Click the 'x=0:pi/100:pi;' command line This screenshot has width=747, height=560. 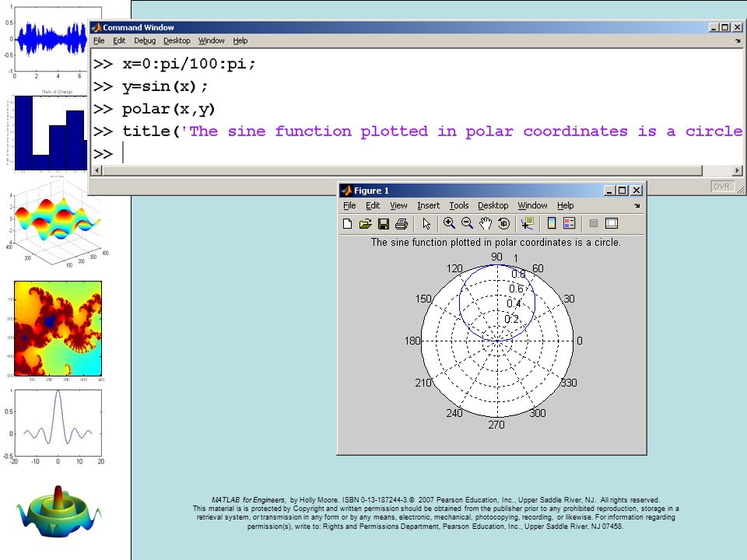click(188, 64)
